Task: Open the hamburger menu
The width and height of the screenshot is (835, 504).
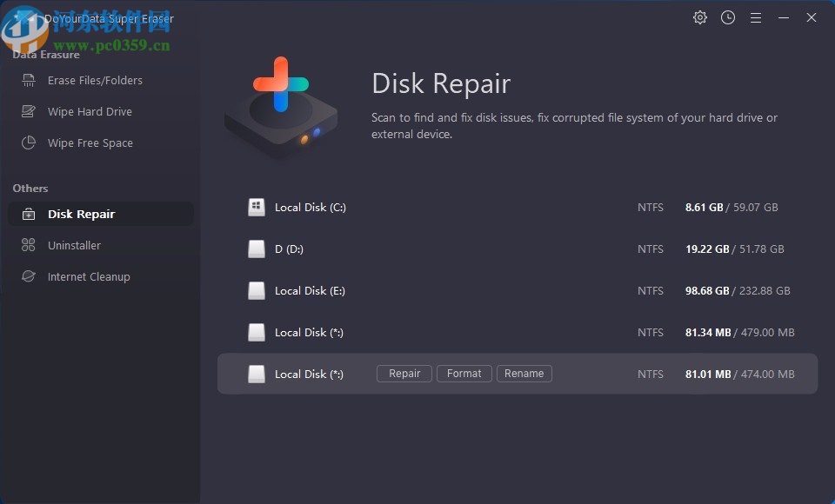Action: 756,17
